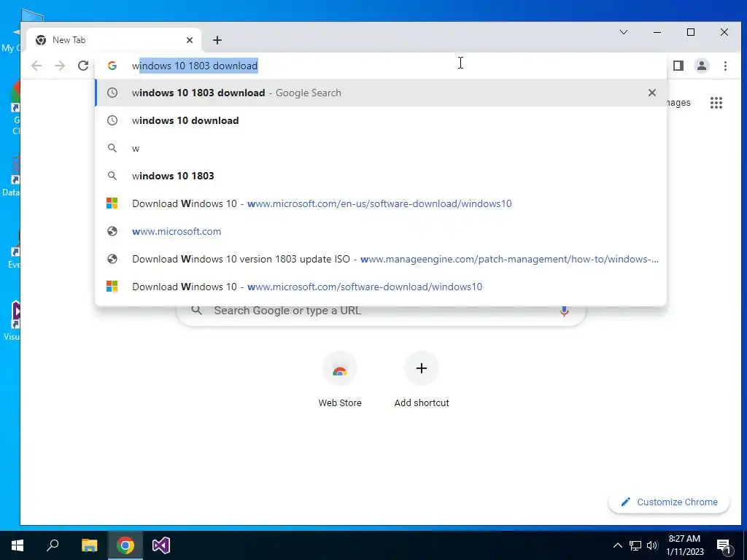Click the Chrome back arrow button

click(36, 66)
